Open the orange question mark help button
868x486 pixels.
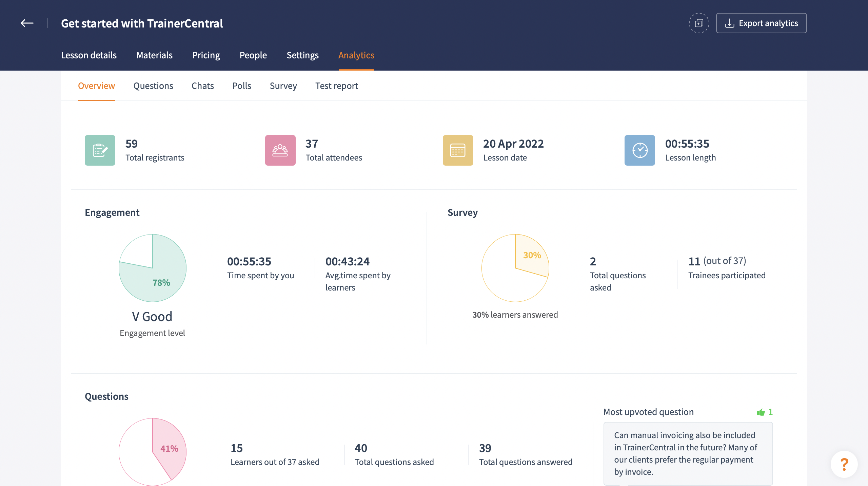click(844, 464)
